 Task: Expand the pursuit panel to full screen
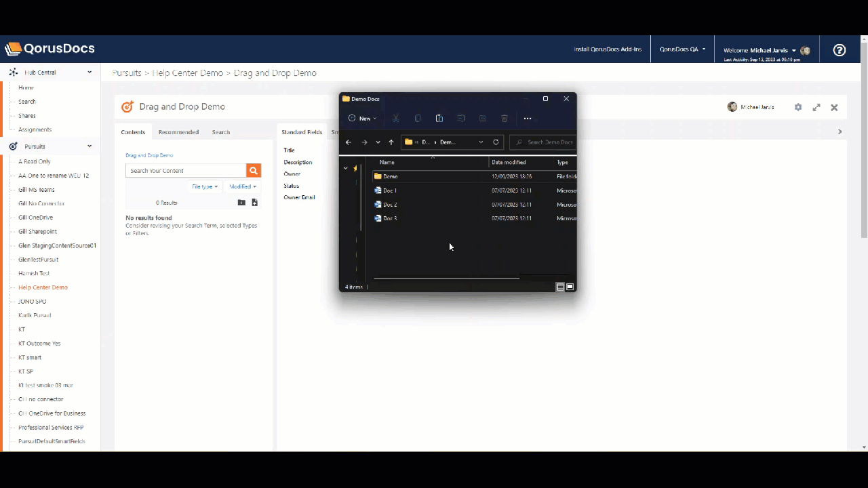pos(816,107)
